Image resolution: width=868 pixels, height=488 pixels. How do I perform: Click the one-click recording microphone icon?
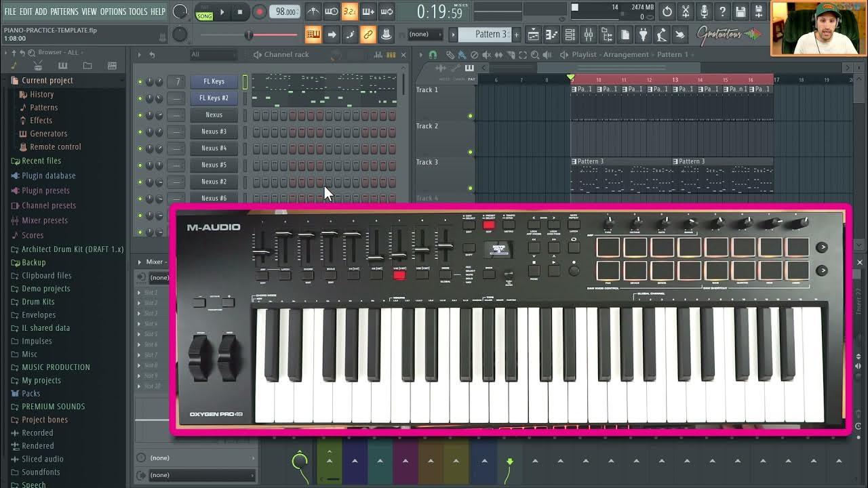pyautogui.click(x=704, y=12)
